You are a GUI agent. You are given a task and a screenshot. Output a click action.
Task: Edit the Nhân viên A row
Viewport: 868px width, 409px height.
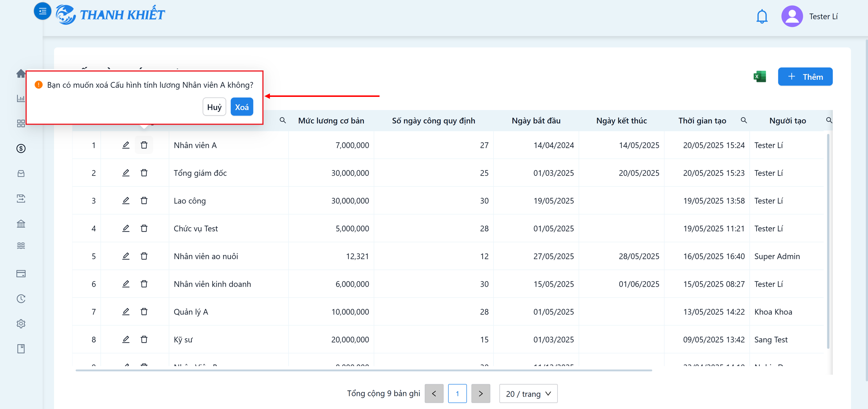pyautogui.click(x=126, y=145)
